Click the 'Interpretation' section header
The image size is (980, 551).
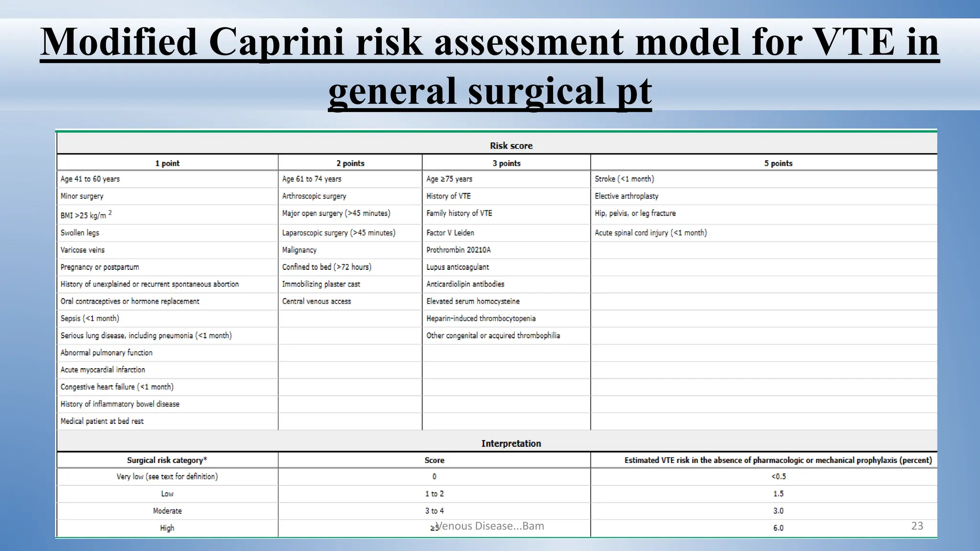[511, 443]
